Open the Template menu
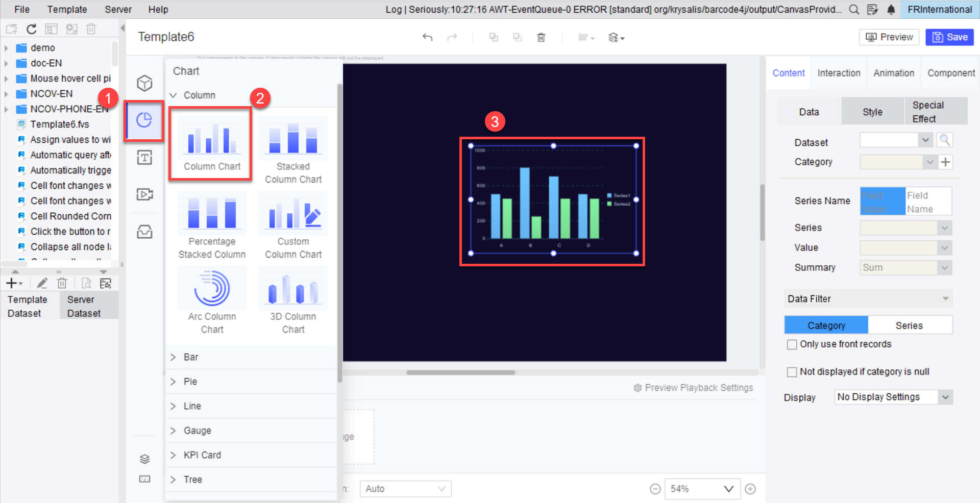Viewport: 980px width, 503px height. pyautogui.click(x=67, y=10)
